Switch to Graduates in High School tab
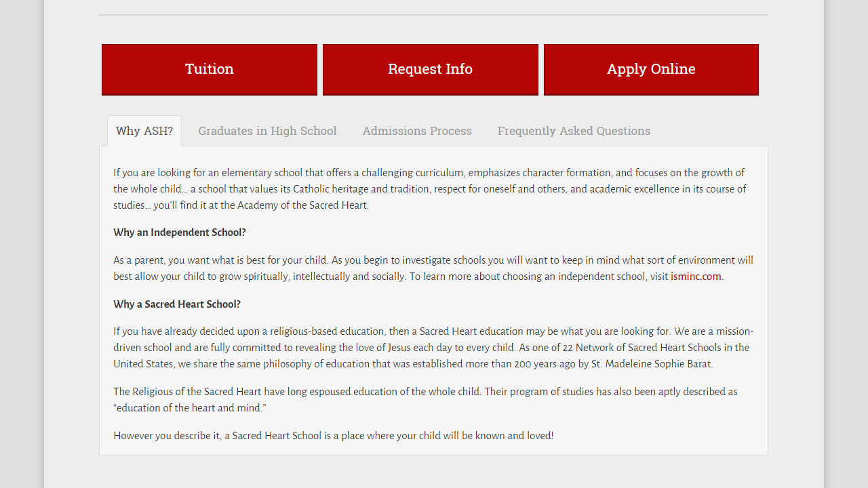The height and width of the screenshot is (488, 868). 267,131
